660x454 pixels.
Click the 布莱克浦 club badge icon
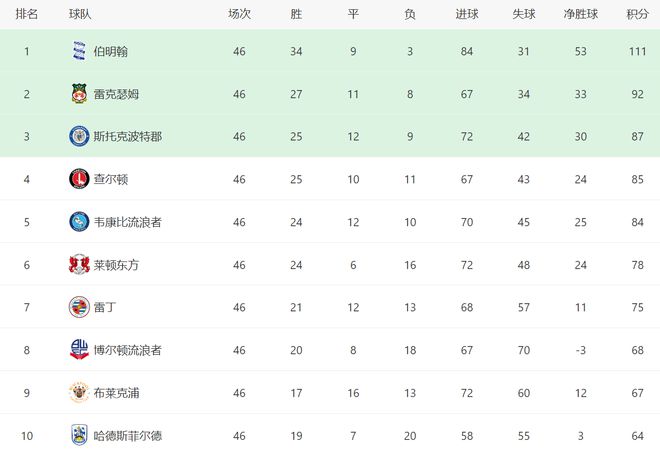pos(79,393)
